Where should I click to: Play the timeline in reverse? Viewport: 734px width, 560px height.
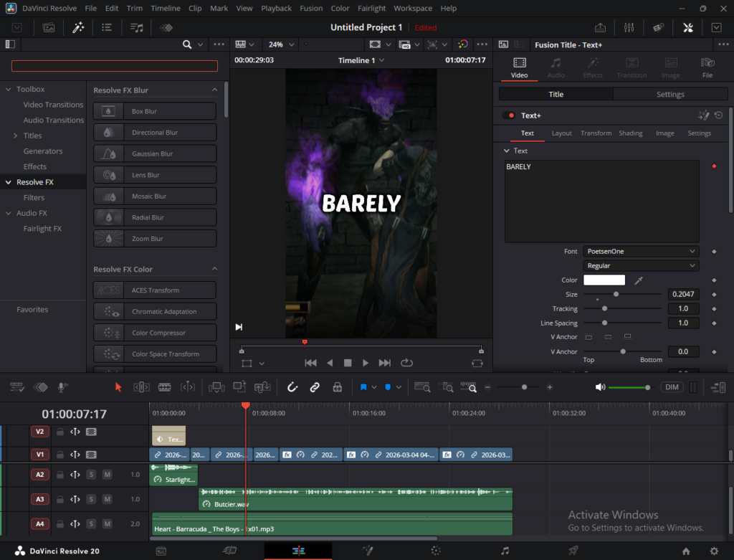point(330,363)
